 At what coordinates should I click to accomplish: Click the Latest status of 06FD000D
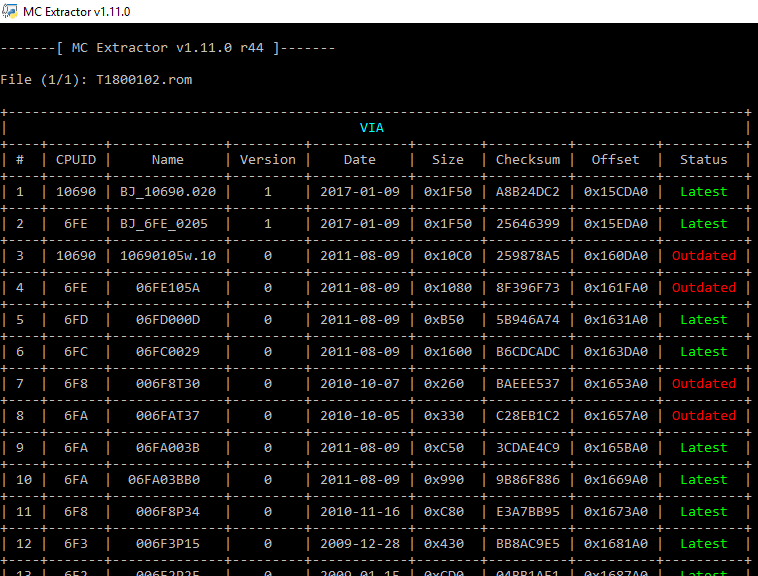[x=703, y=319]
